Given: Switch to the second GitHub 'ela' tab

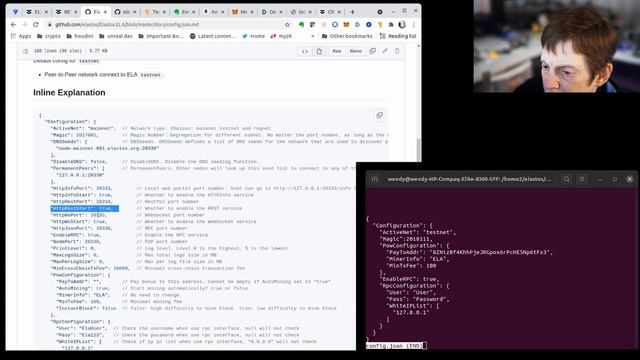Looking at the screenshot, I should (x=126, y=12).
